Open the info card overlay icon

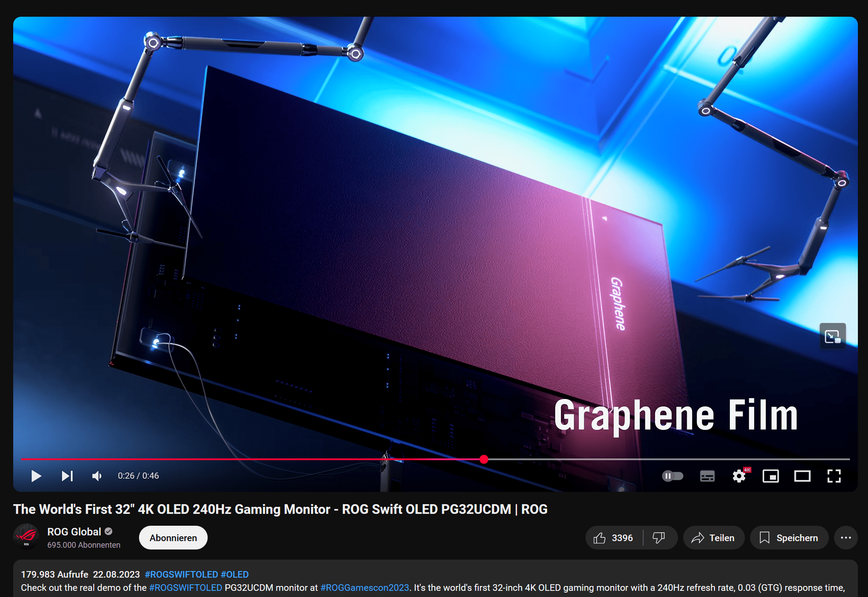click(x=832, y=337)
